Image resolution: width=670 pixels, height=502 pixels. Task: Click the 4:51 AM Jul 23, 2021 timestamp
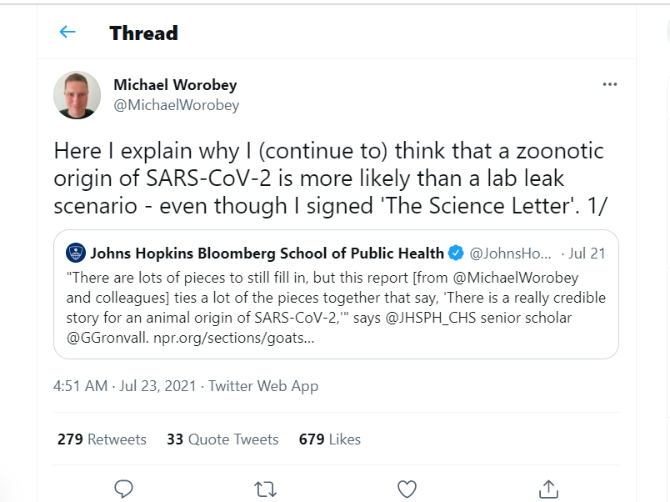[125, 385]
